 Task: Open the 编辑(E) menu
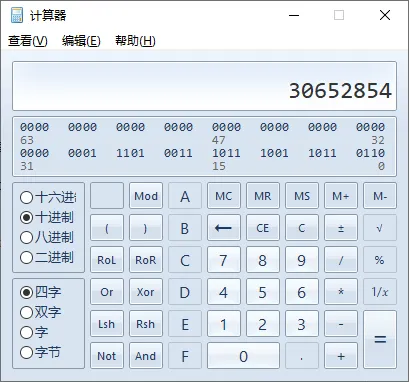point(81,41)
